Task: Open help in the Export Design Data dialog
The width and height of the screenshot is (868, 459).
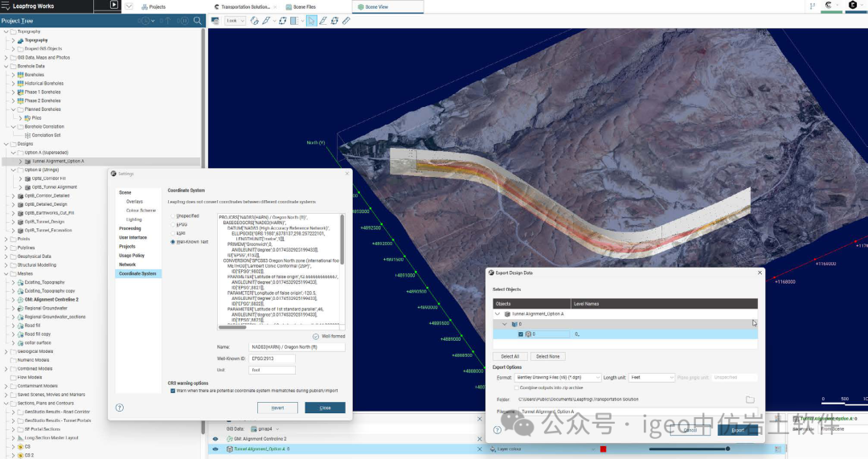Action: pyautogui.click(x=497, y=430)
